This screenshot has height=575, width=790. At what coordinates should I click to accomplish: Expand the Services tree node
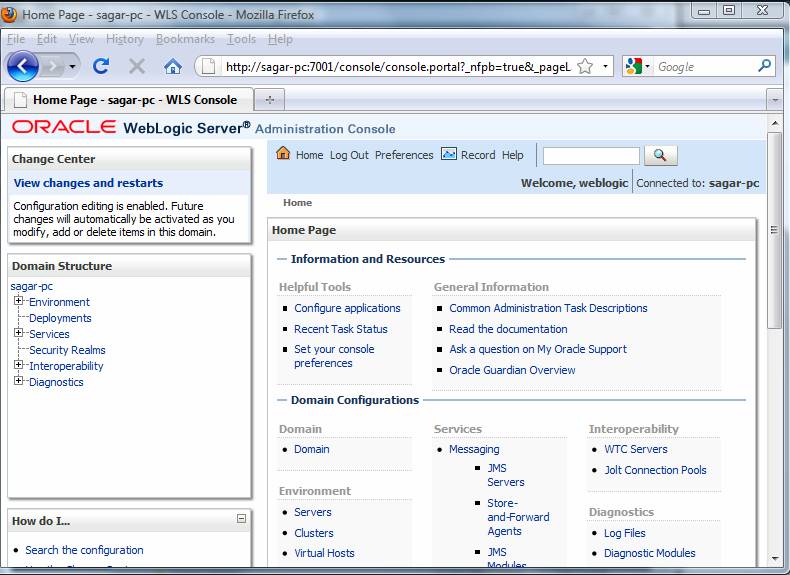(19, 333)
